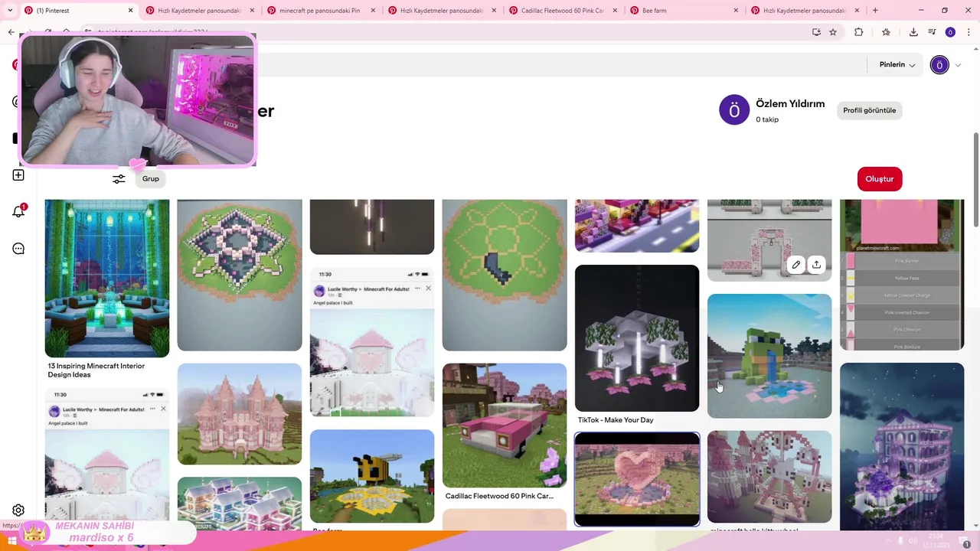Close the minecraft pe panosundaki Pin tab

click(x=373, y=11)
